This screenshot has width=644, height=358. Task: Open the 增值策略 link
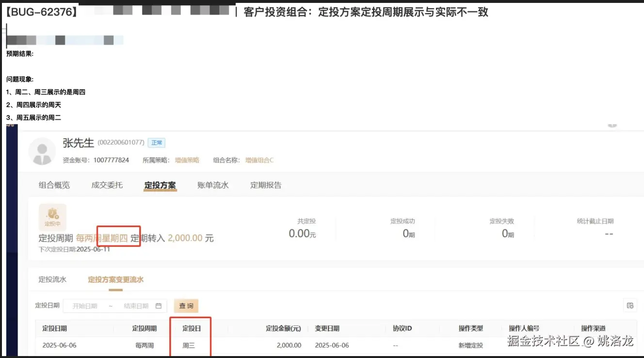tap(187, 160)
